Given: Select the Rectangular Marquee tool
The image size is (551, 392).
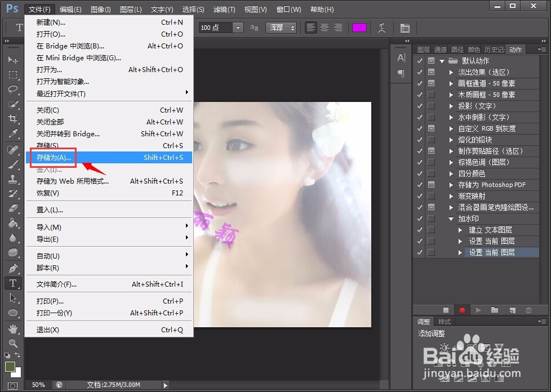Looking at the screenshot, I should pyautogui.click(x=13, y=74).
